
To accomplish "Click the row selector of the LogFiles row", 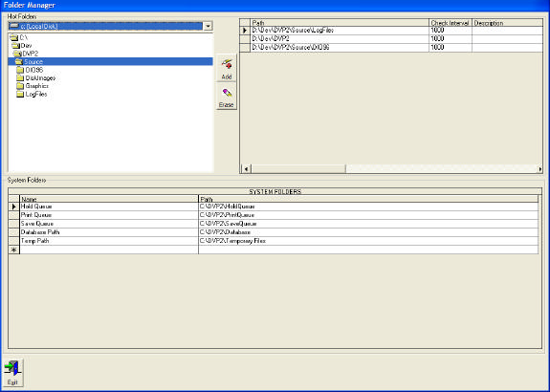I will tap(245, 31).
